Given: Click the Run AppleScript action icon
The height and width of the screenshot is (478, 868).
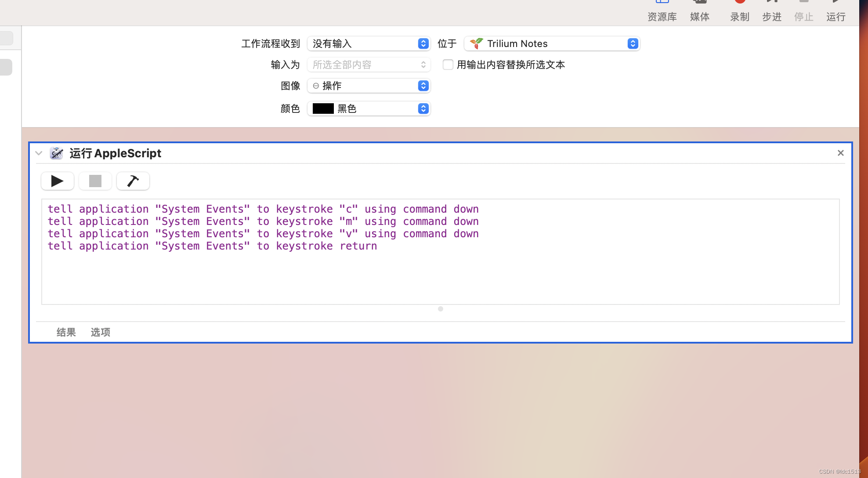Looking at the screenshot, I should point(57,153).
